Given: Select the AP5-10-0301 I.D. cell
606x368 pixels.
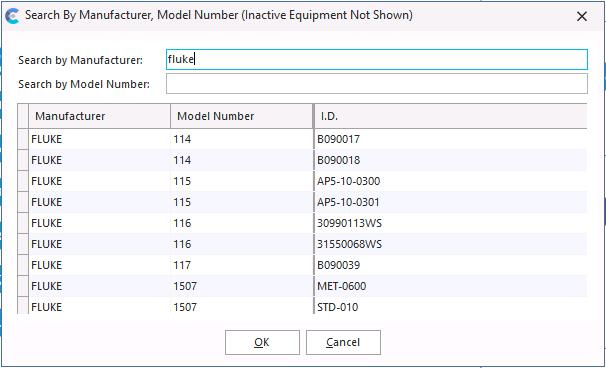Looking at the screenshot, I should [450, 202].
